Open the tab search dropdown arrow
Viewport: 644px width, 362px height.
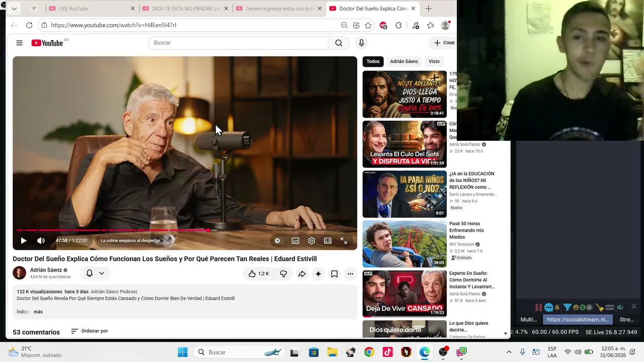point(14,9)
